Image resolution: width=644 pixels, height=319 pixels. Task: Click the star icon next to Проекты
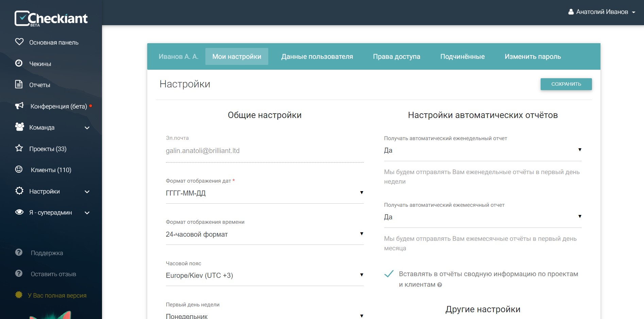point(19,148)
